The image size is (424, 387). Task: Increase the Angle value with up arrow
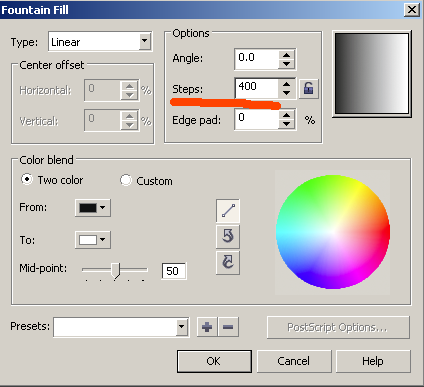coord(286,55)
